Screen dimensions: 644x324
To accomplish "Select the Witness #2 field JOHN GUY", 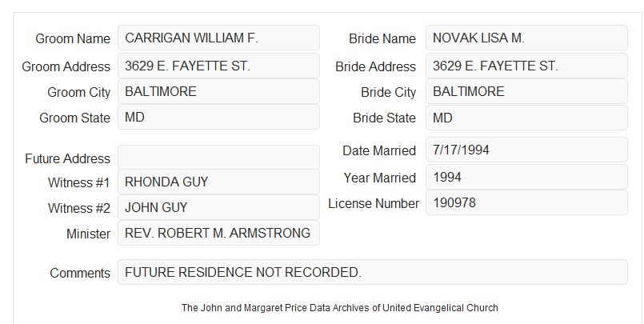I will click(x=218, y=207).
